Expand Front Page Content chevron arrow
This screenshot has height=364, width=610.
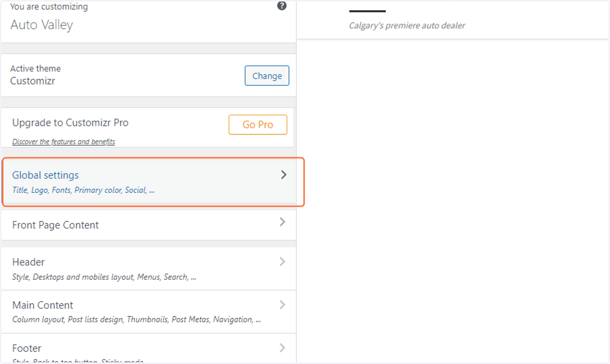point(283,222)
